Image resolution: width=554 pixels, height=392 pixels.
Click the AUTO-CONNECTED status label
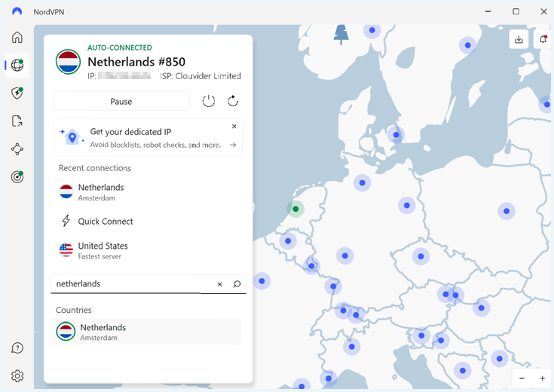point(120,47)
